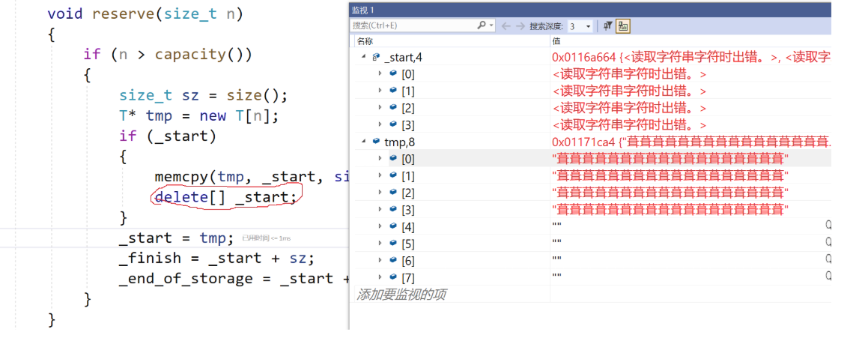
Task: Expand element [2] under tmp,8
Action: (x=380, y=192)
